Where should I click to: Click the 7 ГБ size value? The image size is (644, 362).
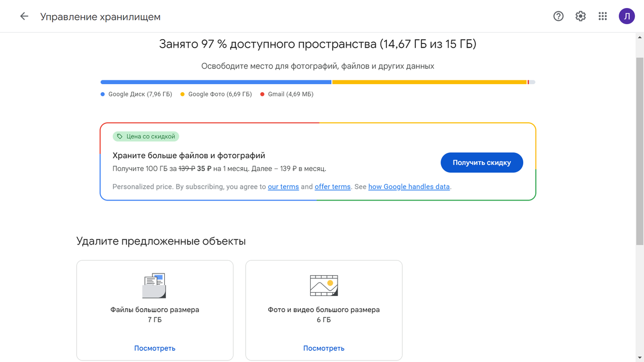click(x=155, y=320)
